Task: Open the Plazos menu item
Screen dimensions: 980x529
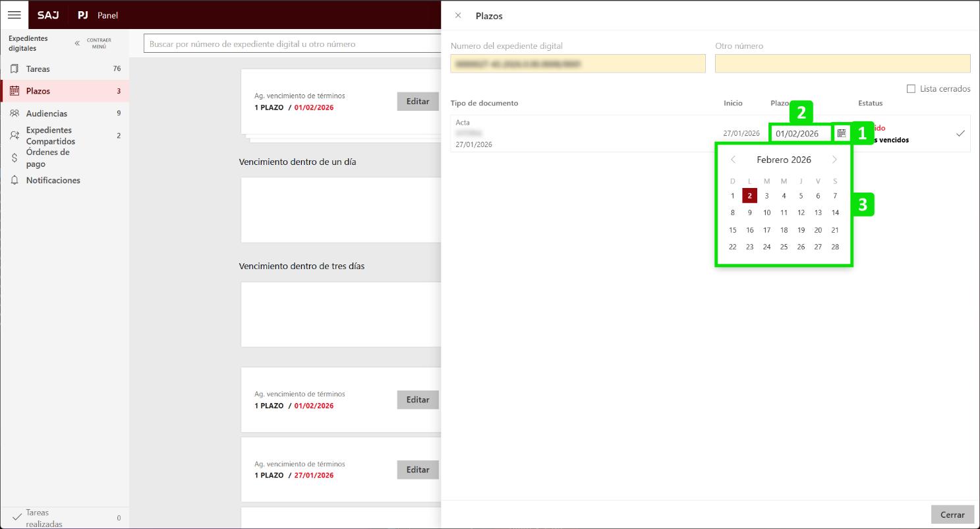Action: pyautogui.click(x=38, y=91)
